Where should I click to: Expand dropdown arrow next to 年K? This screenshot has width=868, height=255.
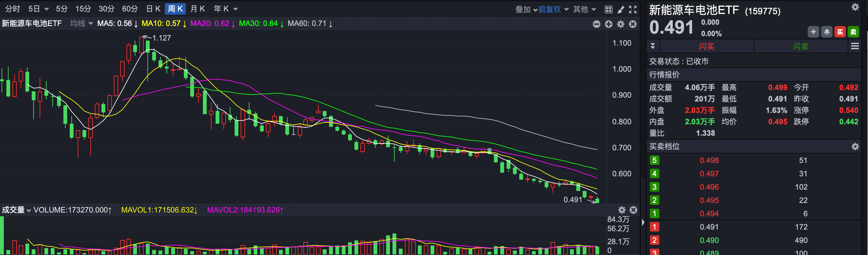tap(236, 9)
